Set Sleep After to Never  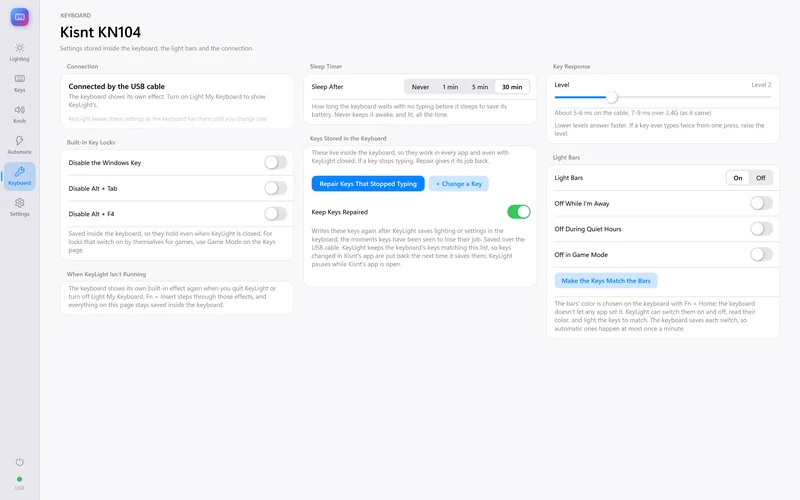420,87
